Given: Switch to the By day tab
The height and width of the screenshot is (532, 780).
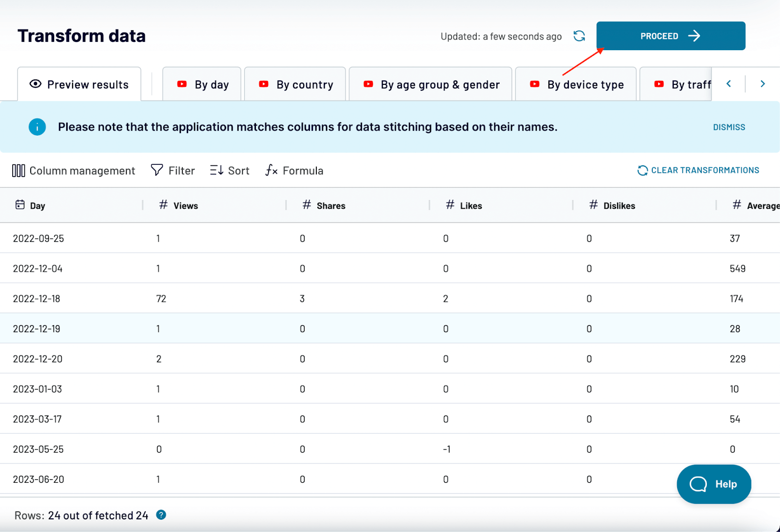Looking at the screenshot, I should click(202, 85).
